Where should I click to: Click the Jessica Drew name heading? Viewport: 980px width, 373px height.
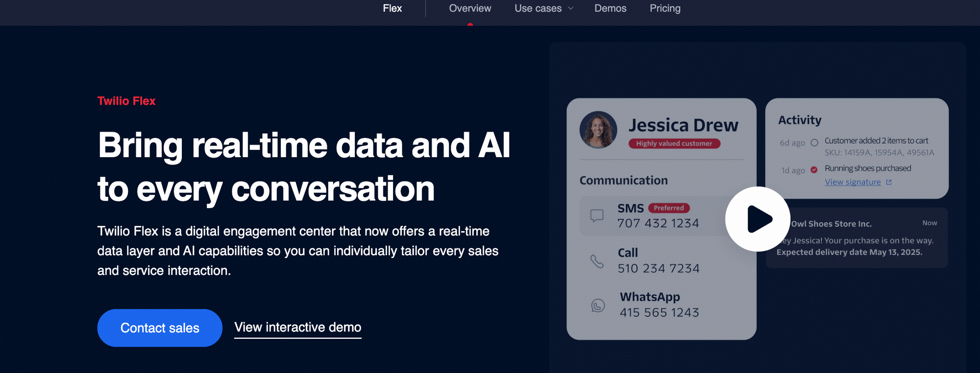tap(684, 125)
